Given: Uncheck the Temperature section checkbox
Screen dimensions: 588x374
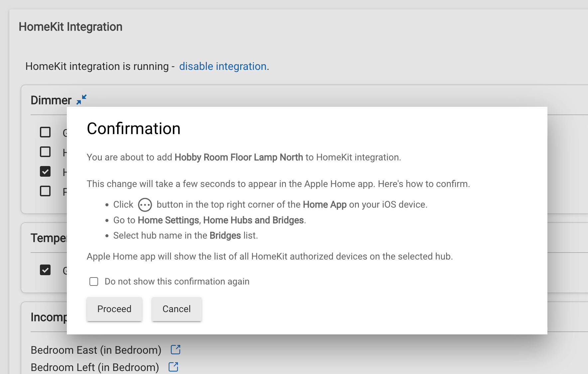Looking at the screenshot, I should (x=45, y=270).
